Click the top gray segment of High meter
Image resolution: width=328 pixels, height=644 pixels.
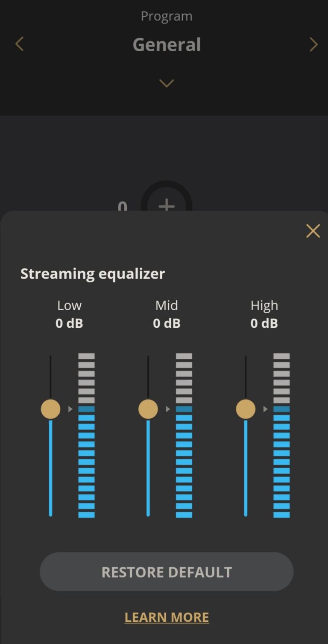point(281,356)
